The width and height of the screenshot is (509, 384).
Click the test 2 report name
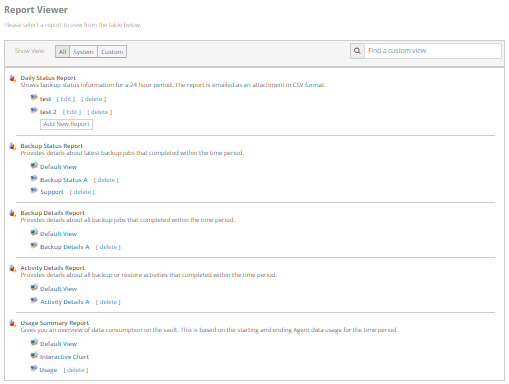pos(48,112)
